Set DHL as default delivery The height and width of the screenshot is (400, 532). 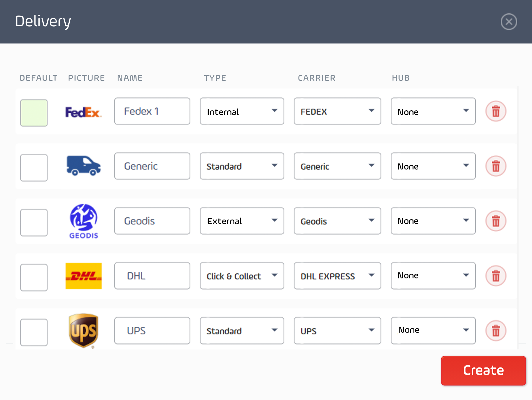[34, 277]
